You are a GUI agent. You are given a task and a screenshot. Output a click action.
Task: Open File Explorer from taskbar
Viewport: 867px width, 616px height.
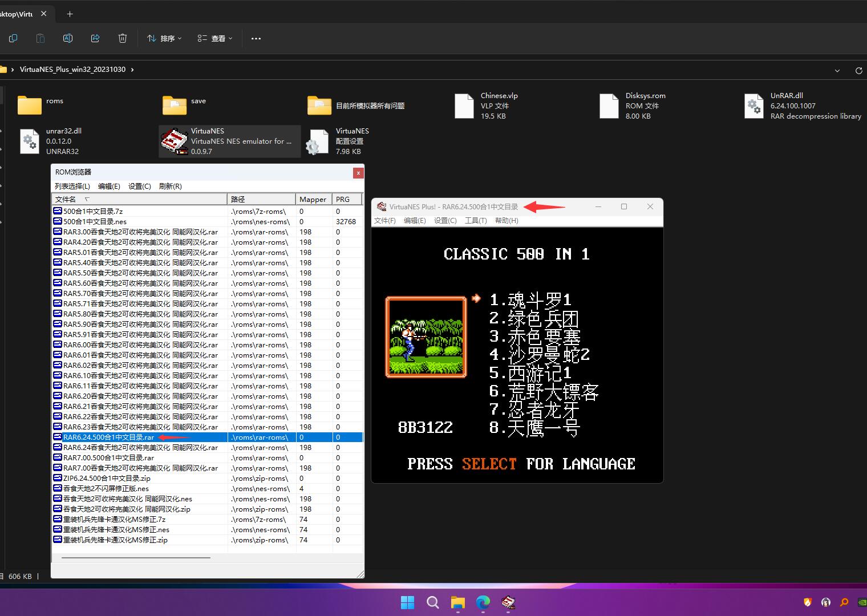click(x=458, y=602)
